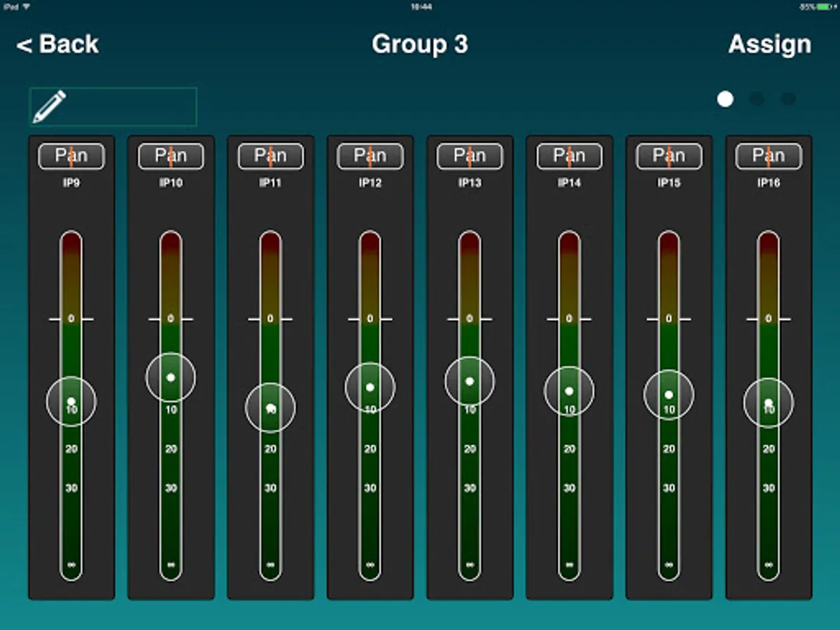
Task: Select the IP12 channel label
Action: click(370, 183)
